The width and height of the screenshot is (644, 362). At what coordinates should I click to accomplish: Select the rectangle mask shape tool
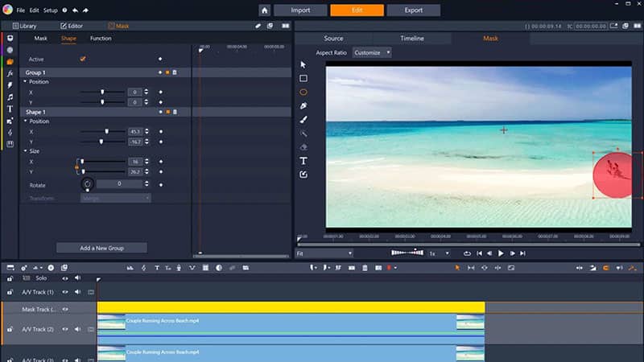click(303, 78)
